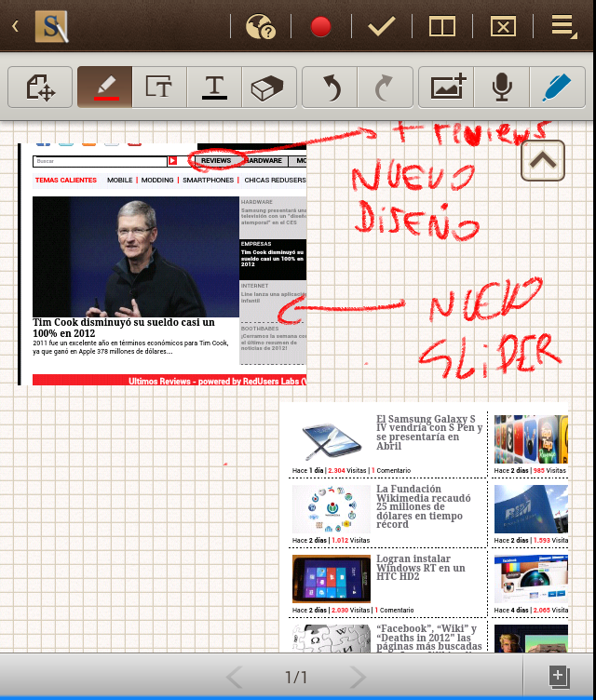Select the text box tool
The width and height of the screenshot is (596, 700).
(x=159, y=87)
